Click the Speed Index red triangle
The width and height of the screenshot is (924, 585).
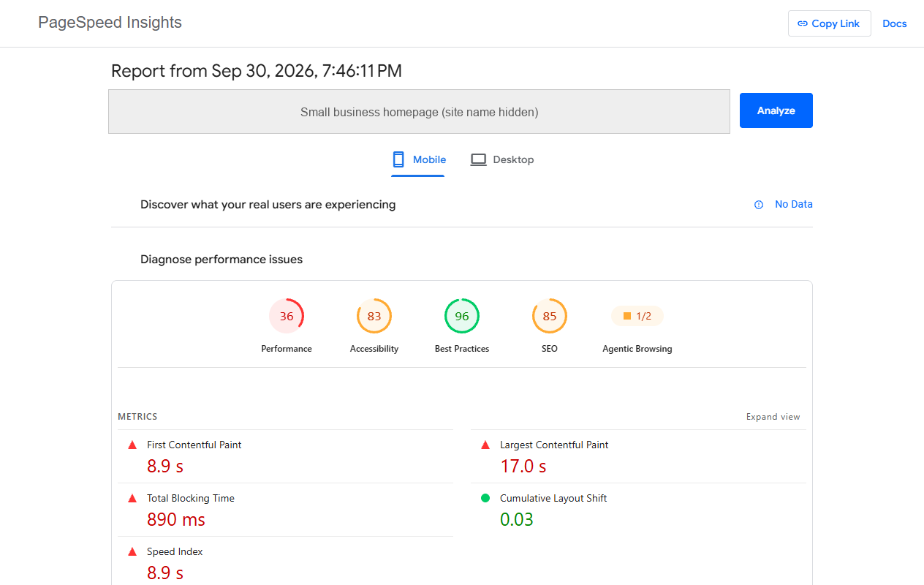[x=132, y=551]
